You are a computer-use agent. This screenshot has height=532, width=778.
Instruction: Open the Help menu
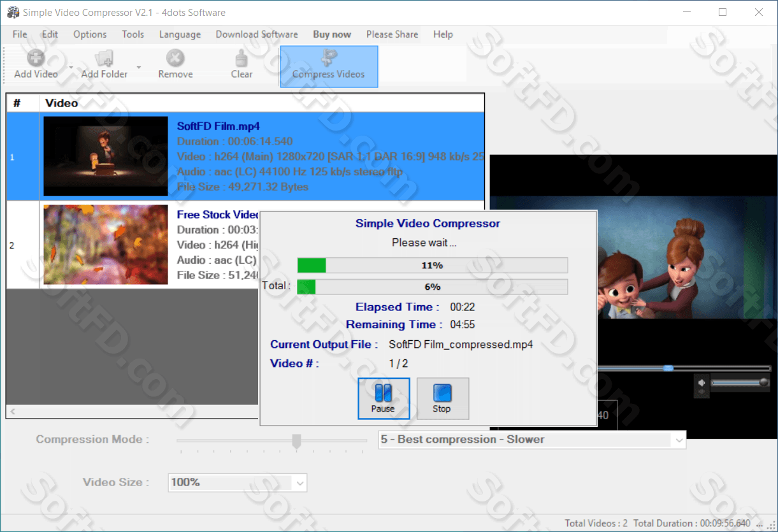pos(443,34)
